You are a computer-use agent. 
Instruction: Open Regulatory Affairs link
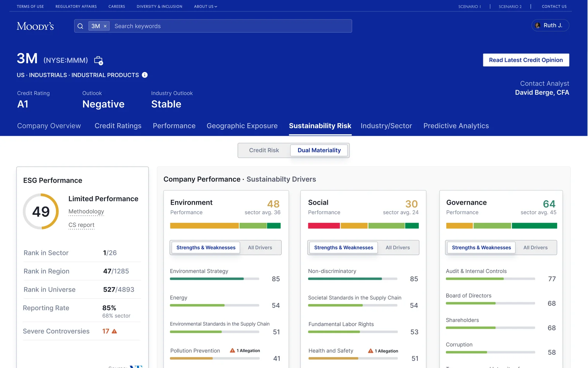[76, 7]
